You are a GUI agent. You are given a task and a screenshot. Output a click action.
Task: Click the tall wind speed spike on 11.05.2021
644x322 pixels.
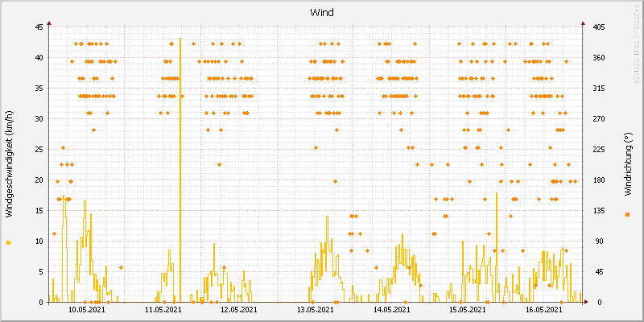[180, 170]
